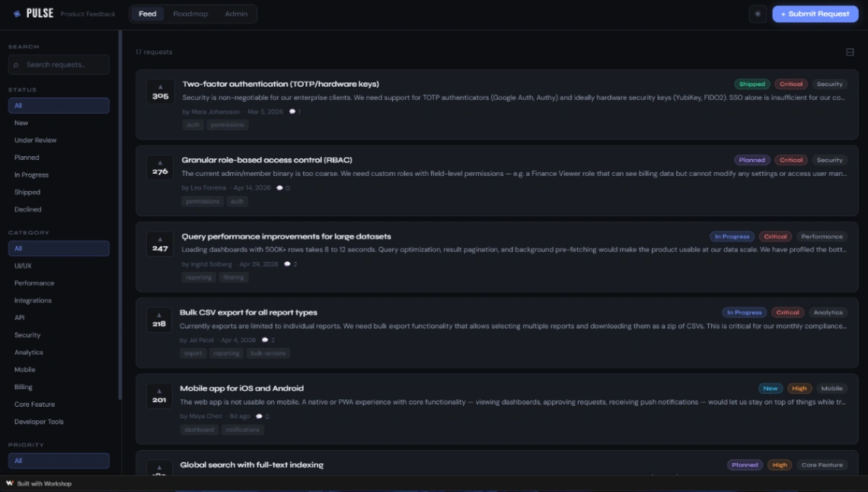Filter category by Analytics in sidebar
This screenshot has height=492, width=868.
tap(59, 353)
